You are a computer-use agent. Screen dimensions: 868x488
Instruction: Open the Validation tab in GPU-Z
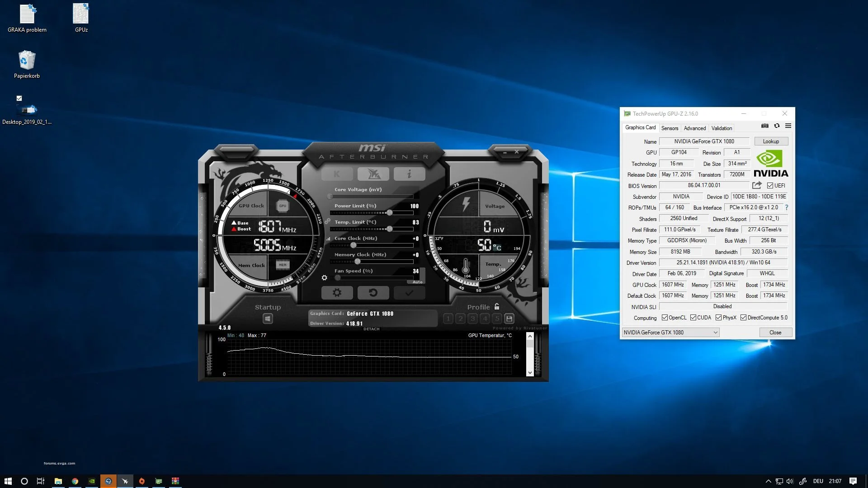(x=722, y=128)
